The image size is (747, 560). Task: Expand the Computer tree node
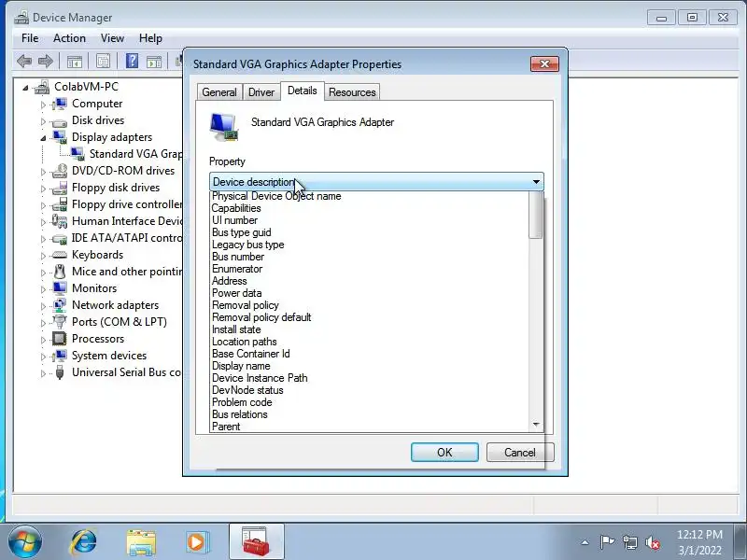pos(43,105)
